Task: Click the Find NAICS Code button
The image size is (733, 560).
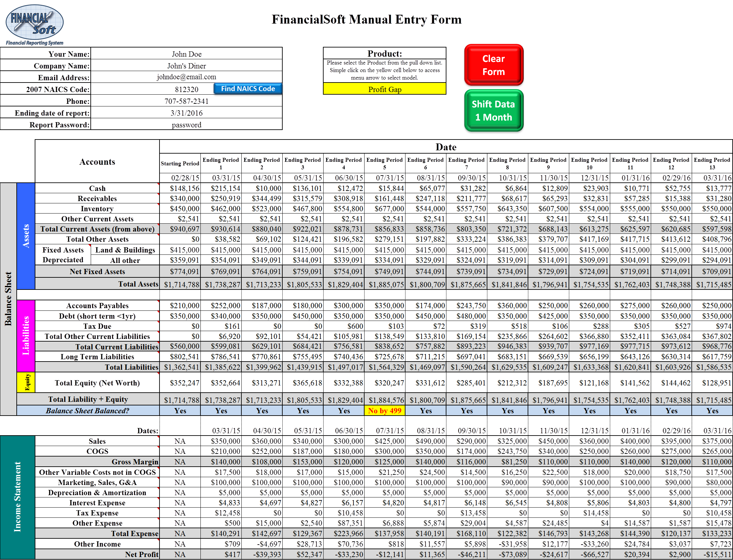Action: coord(248,89)
